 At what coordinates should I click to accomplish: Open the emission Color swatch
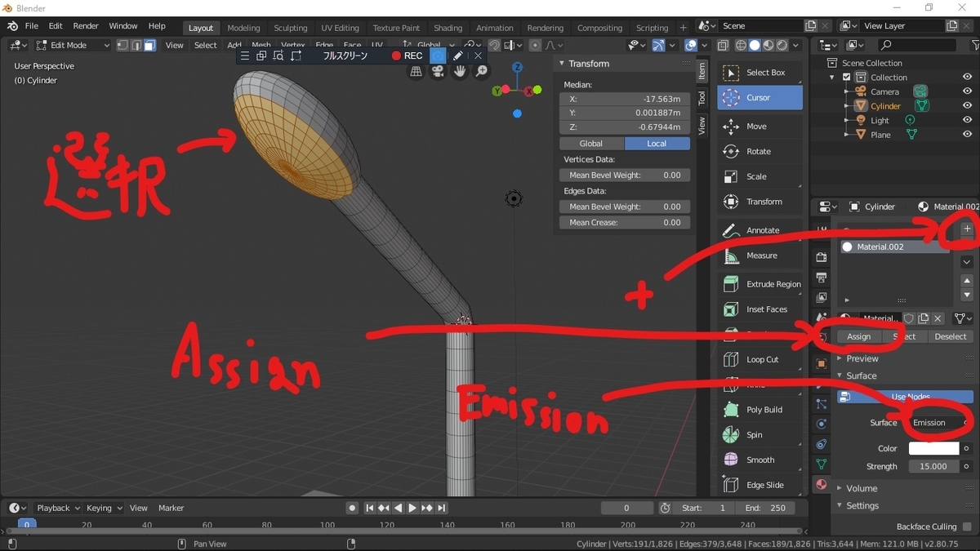click(933, 448)
